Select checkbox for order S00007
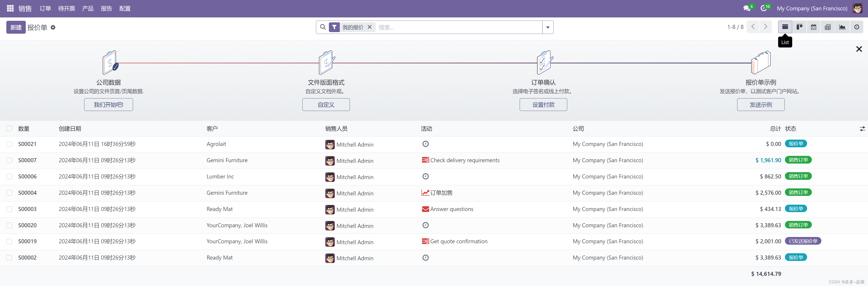Screen dimensions: 868x286 tap(9, 160)
